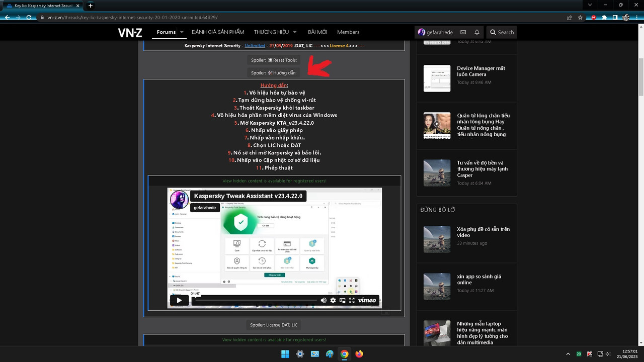The image size is (644, 362).
Task: Open laptop thread thumbnail image
Action: pos(437,333)
